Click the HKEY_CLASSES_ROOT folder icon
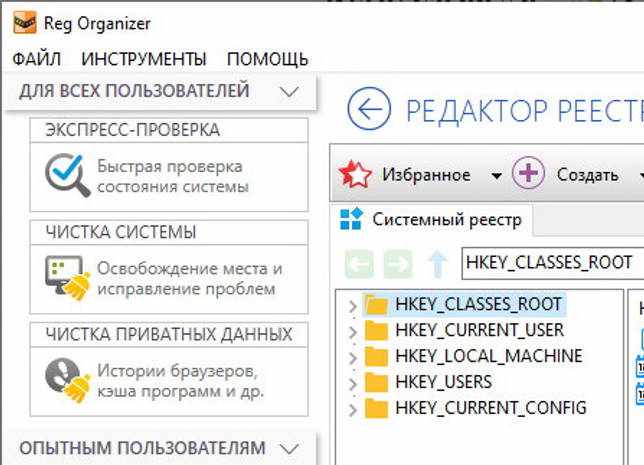The height and width of the screenshot is (465, 644). click(x=376, y=305)
